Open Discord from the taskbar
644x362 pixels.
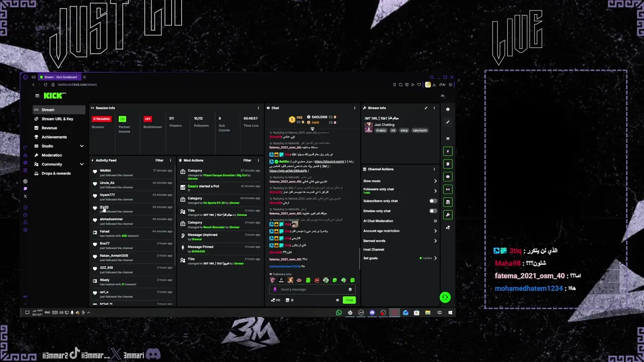coord(372,313)
